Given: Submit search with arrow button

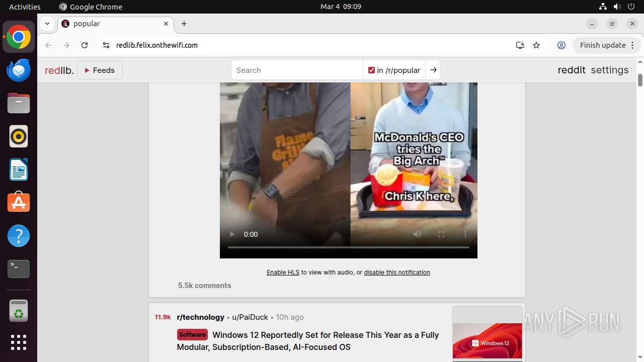Looking at the screenshot, I should 433,70.
